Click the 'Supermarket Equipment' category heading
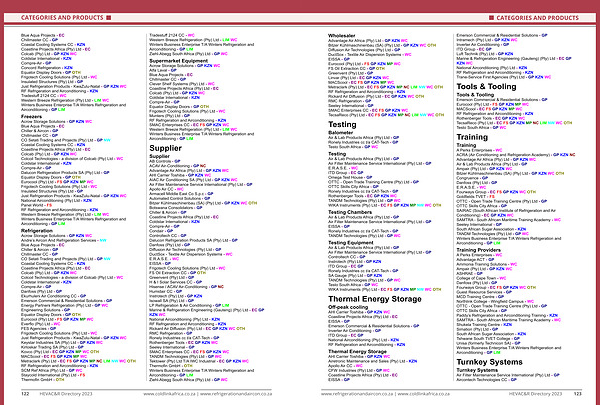 click(179, 61)
